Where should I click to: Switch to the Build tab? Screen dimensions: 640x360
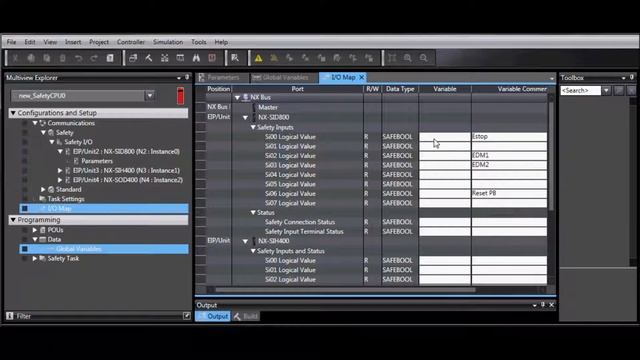[246, 316]
